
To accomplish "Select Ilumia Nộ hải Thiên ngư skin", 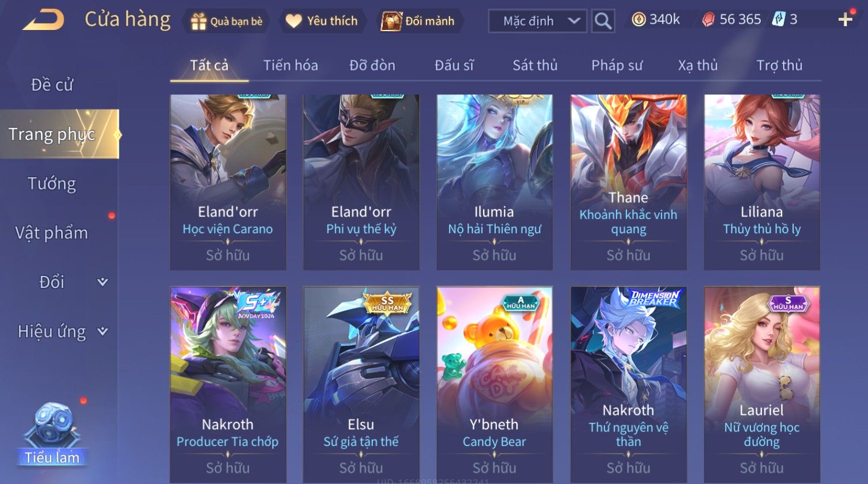I will coord(495,182).
